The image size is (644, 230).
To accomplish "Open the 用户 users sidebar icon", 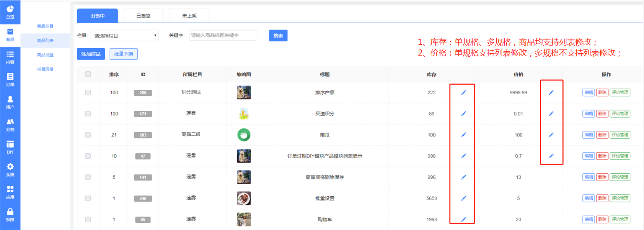I will tap(10, 102).
